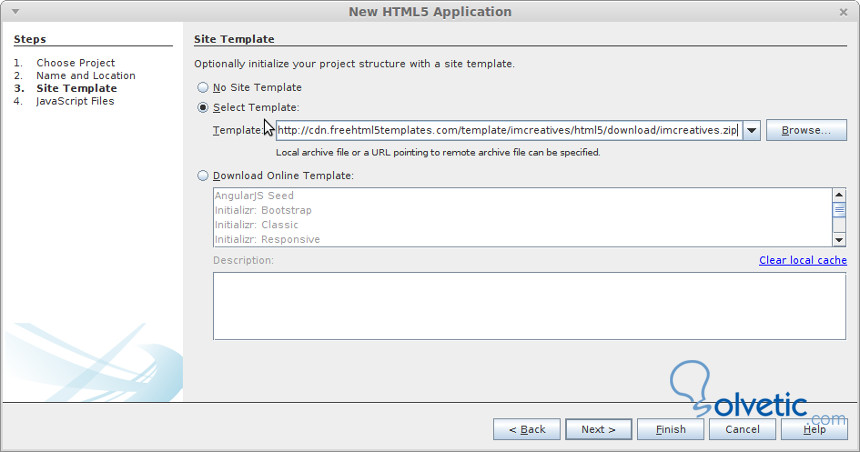The height and width of the screenshot is (452, 860).
Task: Click the Template URL input field
Action: tap(507, 131)
